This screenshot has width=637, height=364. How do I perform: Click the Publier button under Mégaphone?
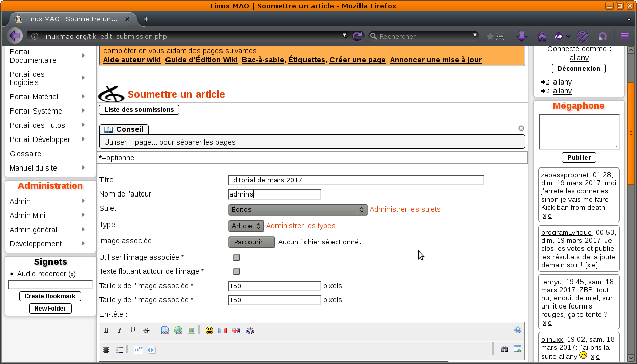point(579,158)
